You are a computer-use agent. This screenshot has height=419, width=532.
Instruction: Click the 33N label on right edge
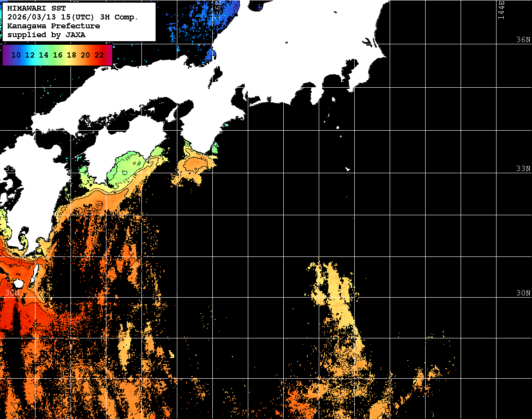click(523, 169)
